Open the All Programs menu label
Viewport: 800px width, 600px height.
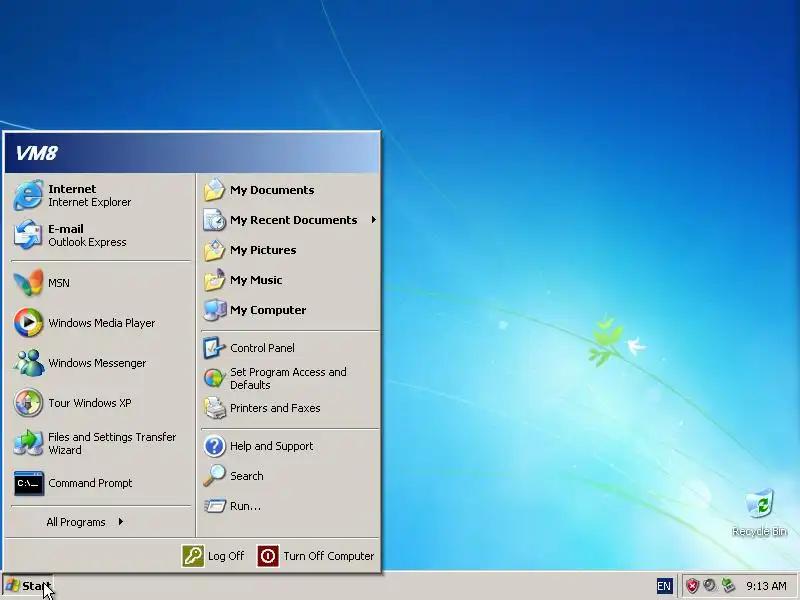[76, 522]
